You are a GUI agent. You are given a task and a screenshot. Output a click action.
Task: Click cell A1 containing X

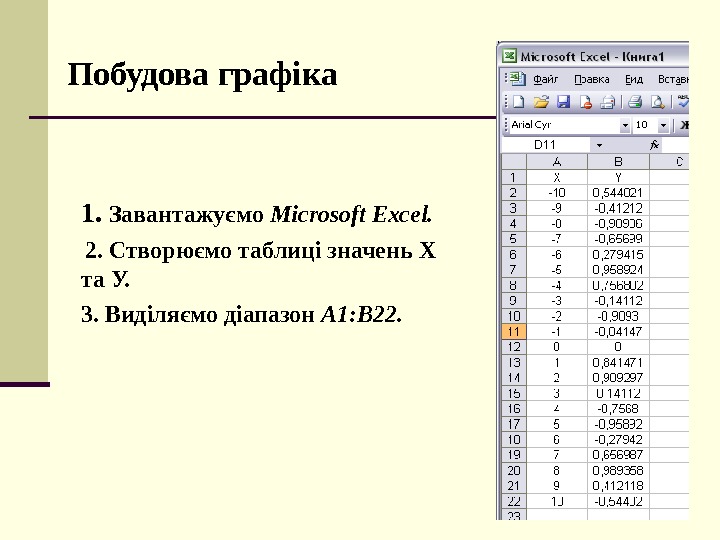pyautogui.click(x=557, y=177)
